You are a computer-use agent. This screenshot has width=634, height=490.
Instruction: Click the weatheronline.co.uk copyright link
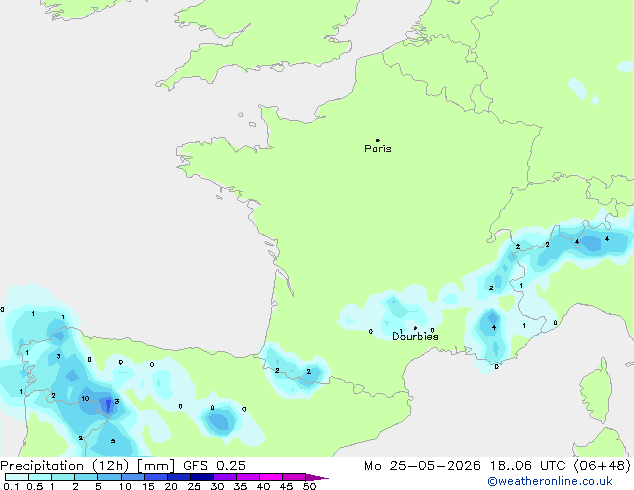tap(550, 481)
